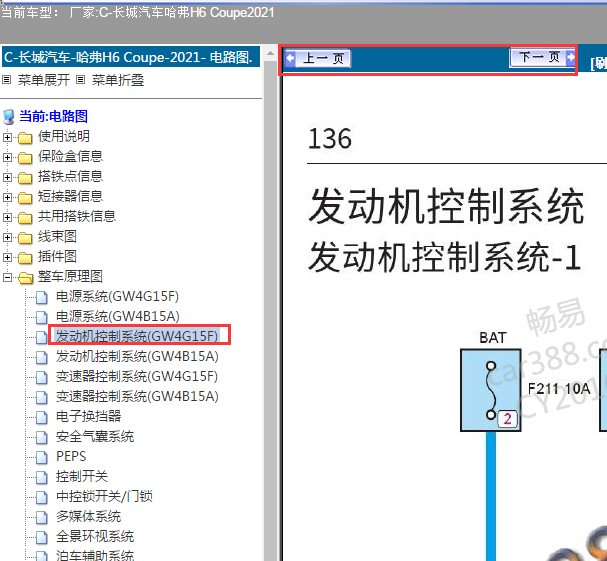Click page icon next to PEPS
The height and width of the screenshot is (561, 607).
point(42,457)
